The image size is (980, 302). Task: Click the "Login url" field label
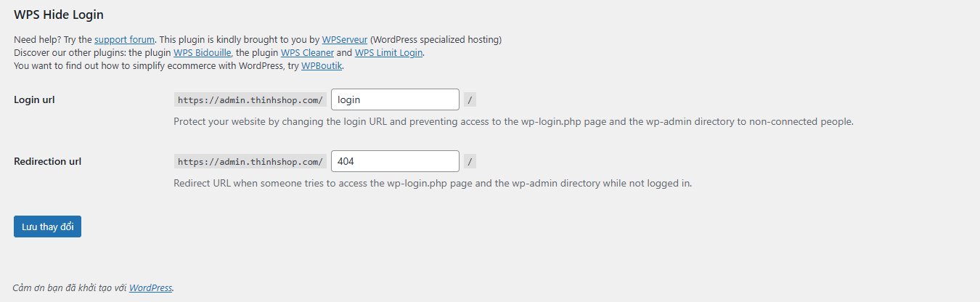point(34,99)
